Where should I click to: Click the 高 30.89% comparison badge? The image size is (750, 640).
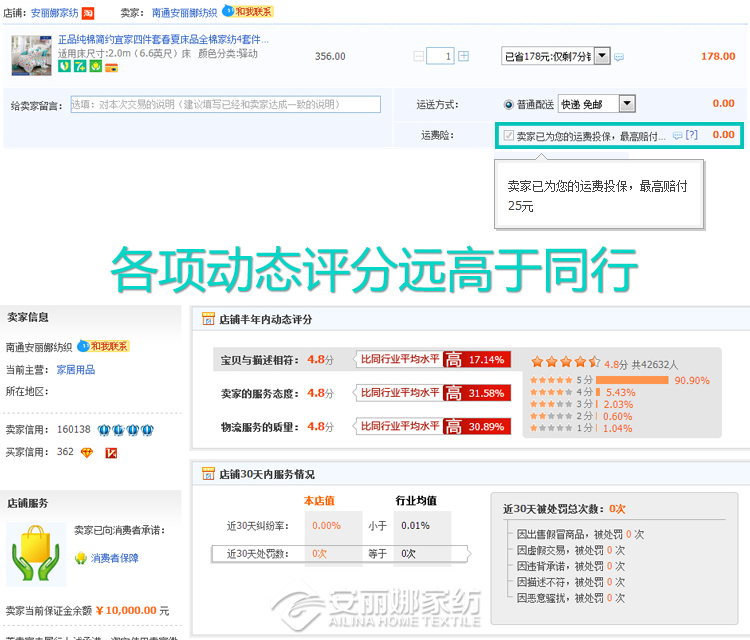click(x=477, y=426)
